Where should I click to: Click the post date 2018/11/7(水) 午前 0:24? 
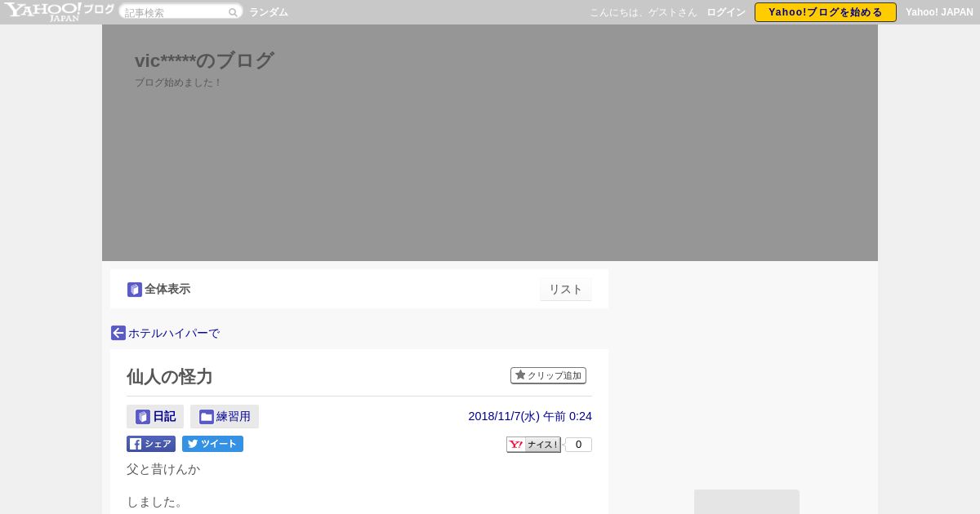coord(530,416)
